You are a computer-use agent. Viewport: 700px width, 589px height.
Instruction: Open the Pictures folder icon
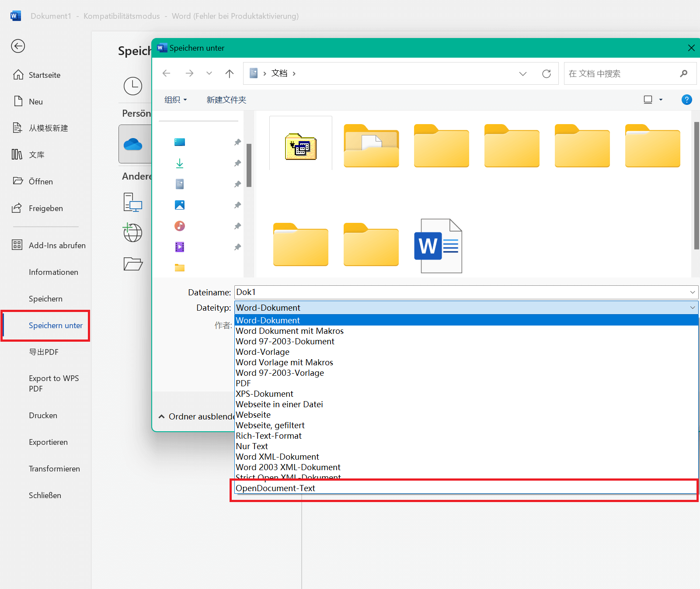click(x=179, y=204)
